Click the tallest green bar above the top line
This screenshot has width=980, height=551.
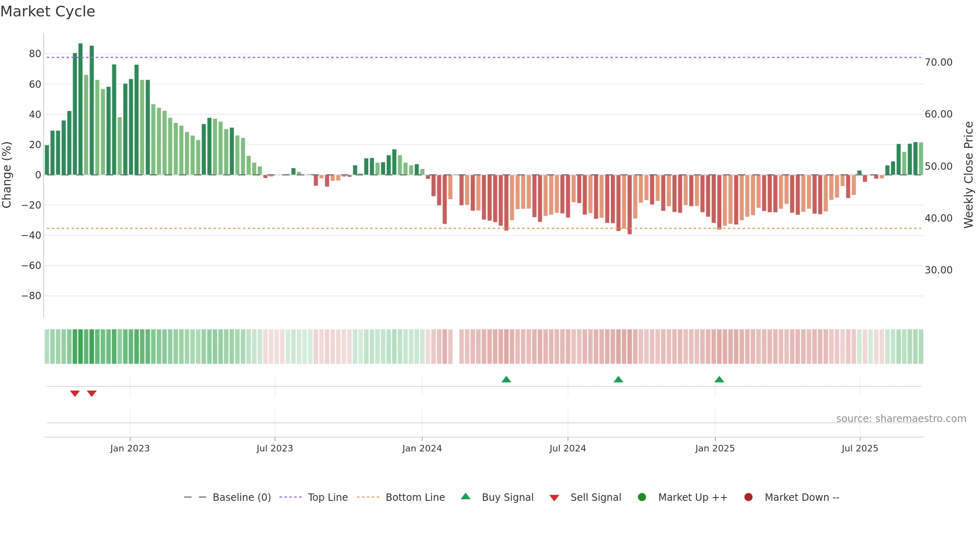[x=80, y=109]
